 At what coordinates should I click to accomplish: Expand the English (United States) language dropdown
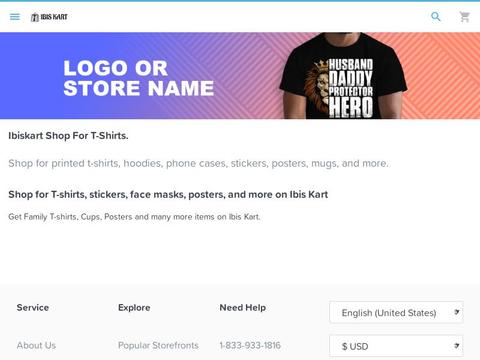coord(396,312)
